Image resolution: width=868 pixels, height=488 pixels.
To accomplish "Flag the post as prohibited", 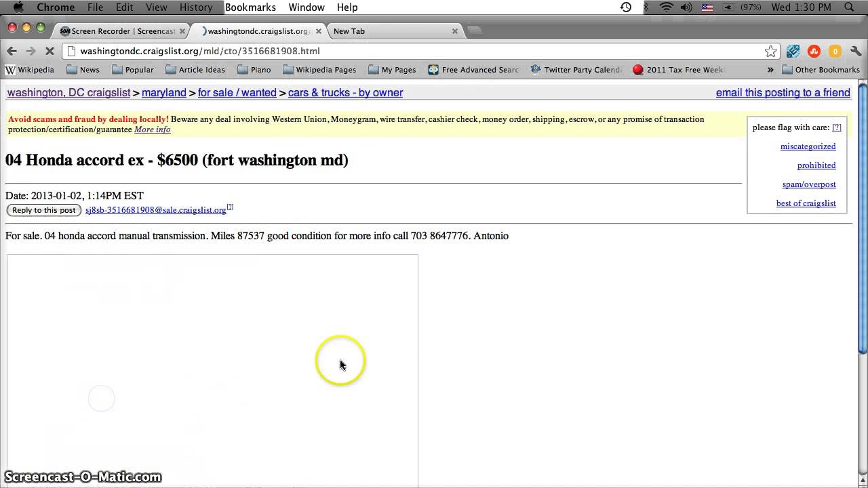I will [x=816, y=165].
